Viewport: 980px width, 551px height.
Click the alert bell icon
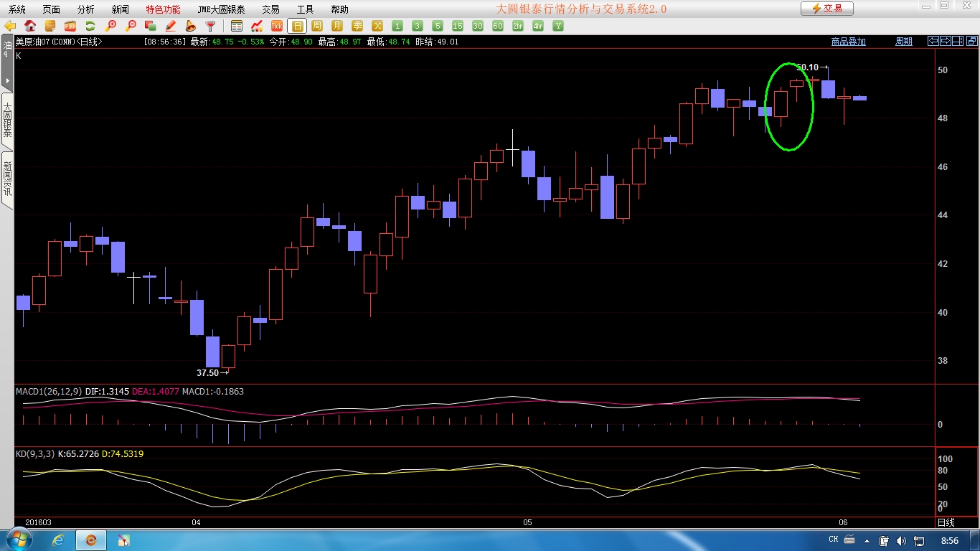pyautogui.click(x=191, y=26)
